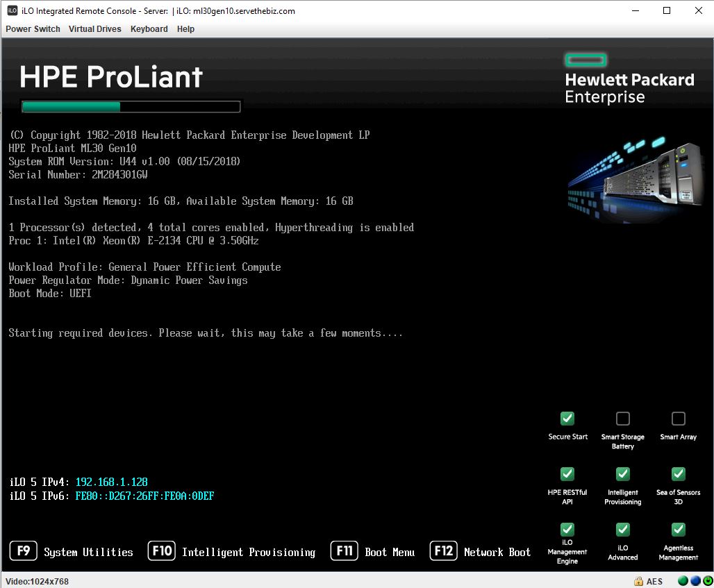Click the Smart Storage Battery checkbox
This screenshot has width=714, height=588.
click(x=623, y=418)
